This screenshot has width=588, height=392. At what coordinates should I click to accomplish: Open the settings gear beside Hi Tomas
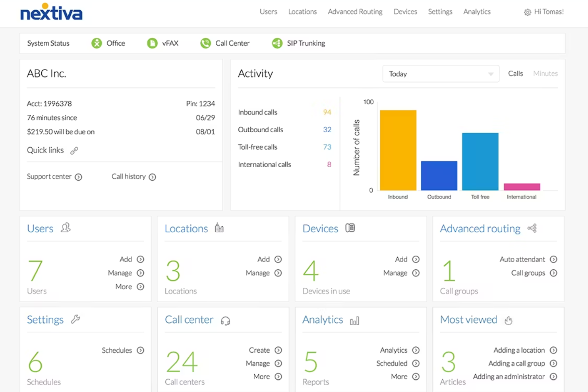point(527,12)
